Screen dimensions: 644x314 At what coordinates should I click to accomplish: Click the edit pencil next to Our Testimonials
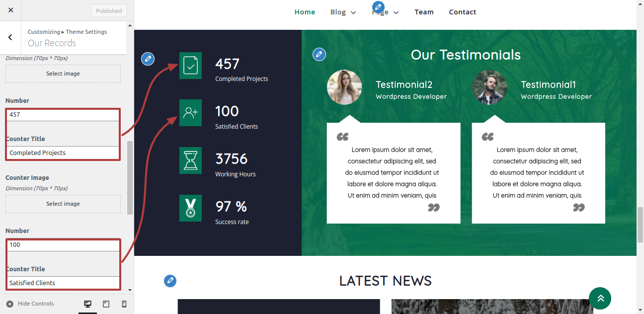(319, 54)
